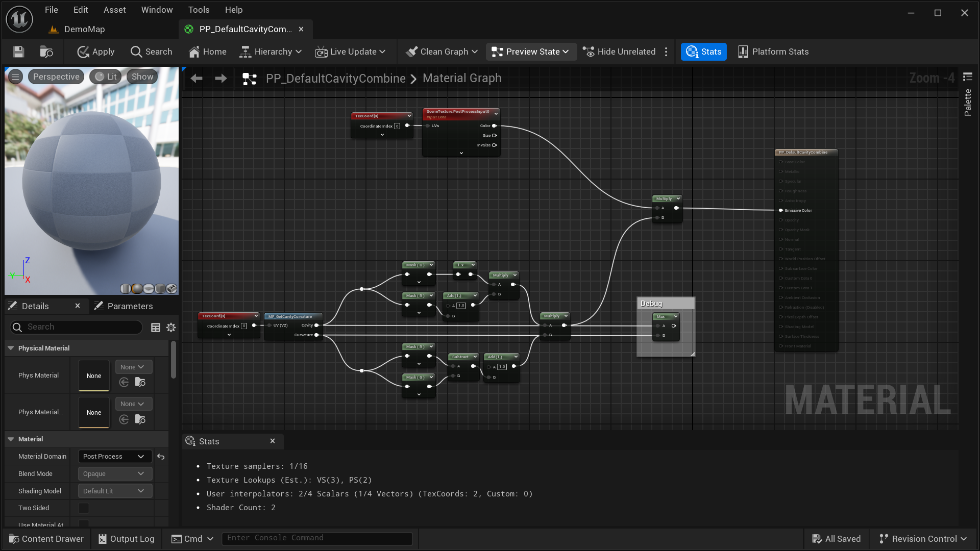Navigate back in graph history
This screenshot has height=551, width=980.
coord(197,78)
